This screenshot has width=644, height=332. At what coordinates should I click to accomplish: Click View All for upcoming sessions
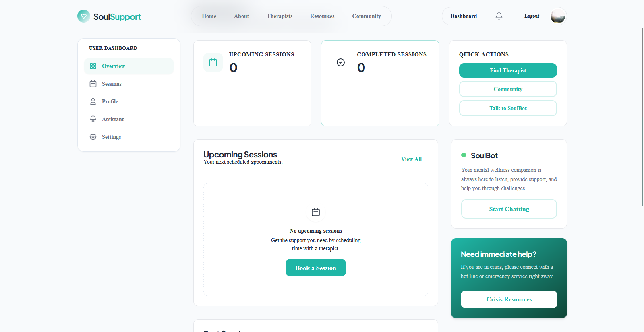(x=411, y=159)
